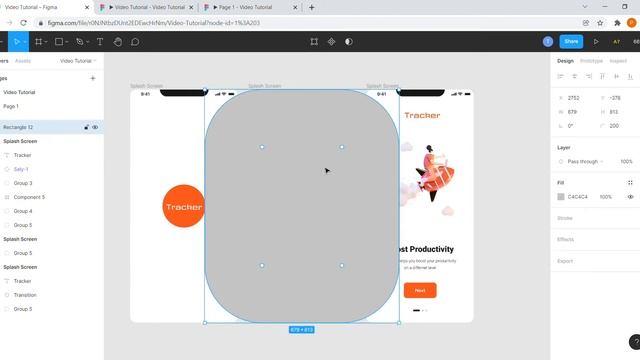Click the C4C4C4 fill color swatch

coord(561,197)
